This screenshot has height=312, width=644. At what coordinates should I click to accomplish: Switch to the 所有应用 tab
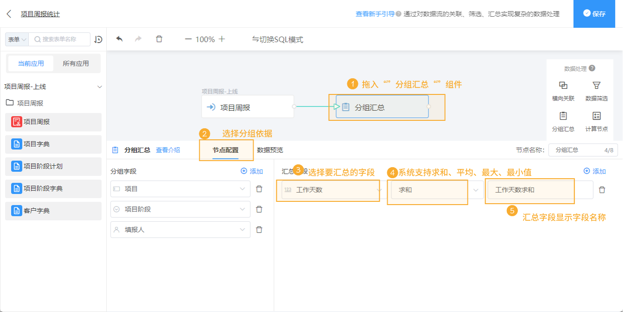tap(77, 63)
